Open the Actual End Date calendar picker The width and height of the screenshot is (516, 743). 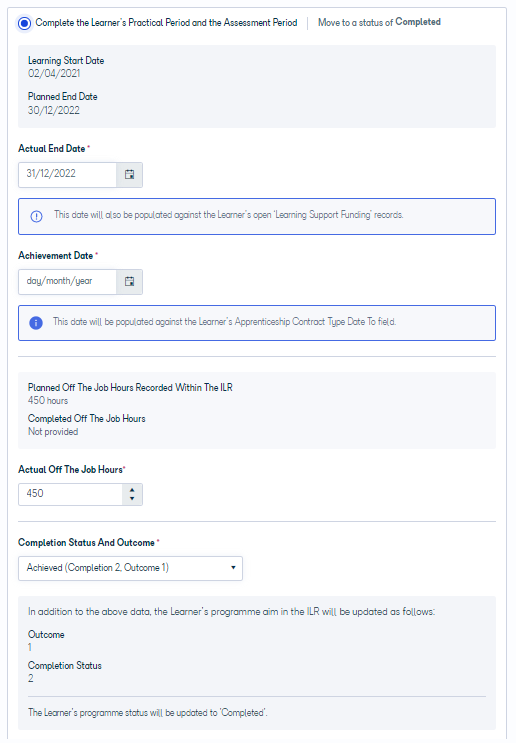pos(129,174)
